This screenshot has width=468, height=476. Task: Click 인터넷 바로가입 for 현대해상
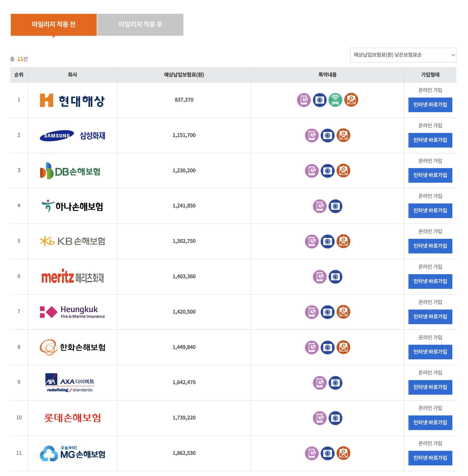coord(430,105)
